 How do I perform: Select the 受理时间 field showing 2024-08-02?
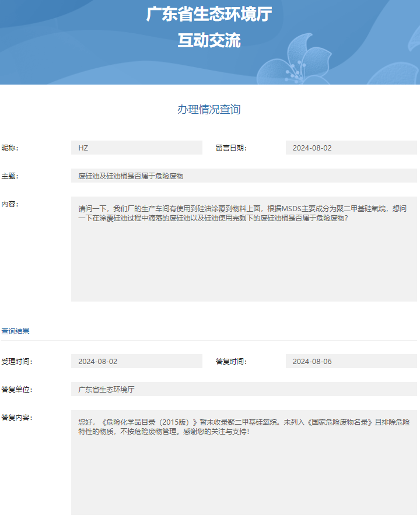pos(136,362)
